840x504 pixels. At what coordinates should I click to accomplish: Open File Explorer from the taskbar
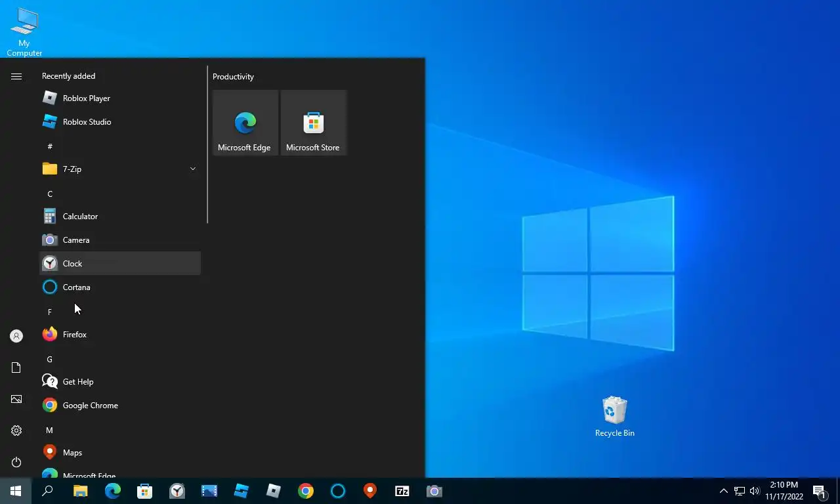point(80,491)
